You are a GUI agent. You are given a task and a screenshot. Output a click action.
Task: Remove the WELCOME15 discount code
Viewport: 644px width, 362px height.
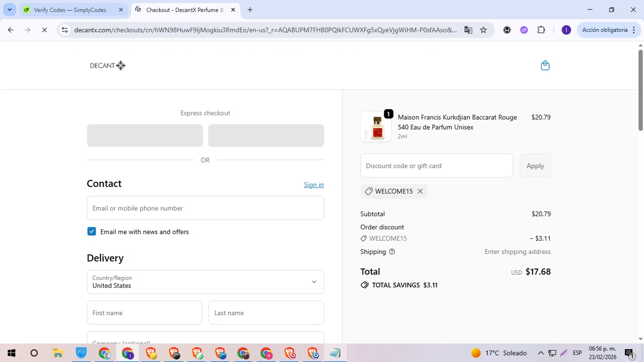tap(420, 192)
